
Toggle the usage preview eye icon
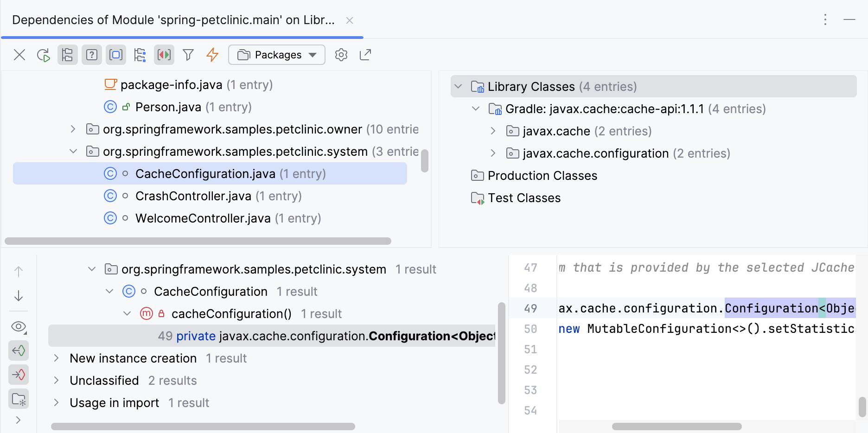point(19,327)
